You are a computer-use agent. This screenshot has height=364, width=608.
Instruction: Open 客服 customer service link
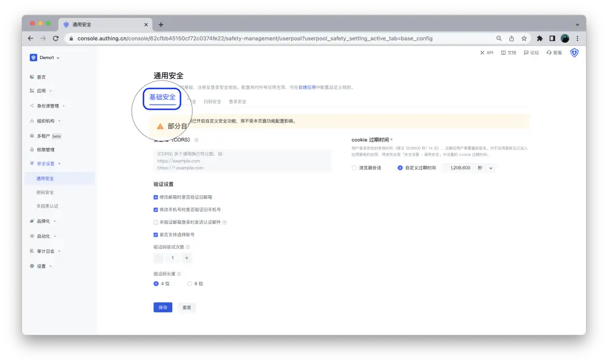point(554,53)
